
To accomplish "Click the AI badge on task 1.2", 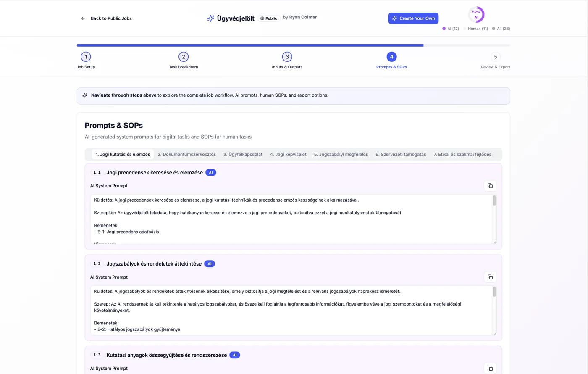I will pos(210,264).
